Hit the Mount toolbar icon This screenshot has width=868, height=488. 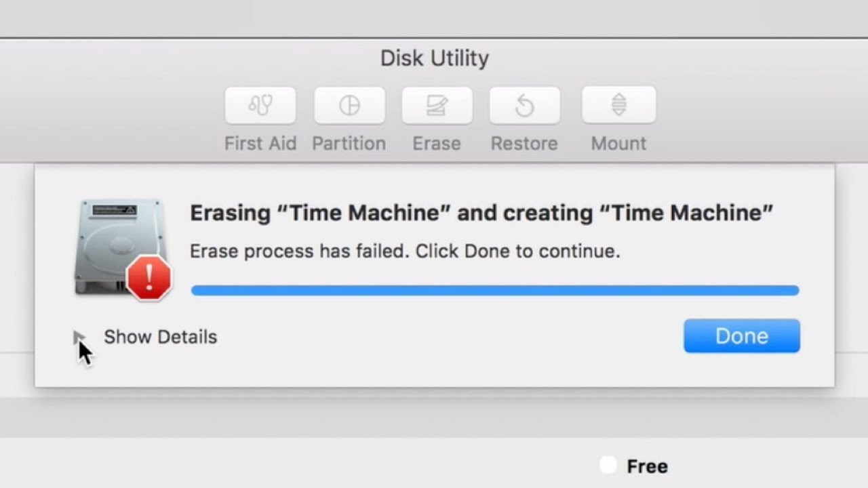tap(618, 106)
